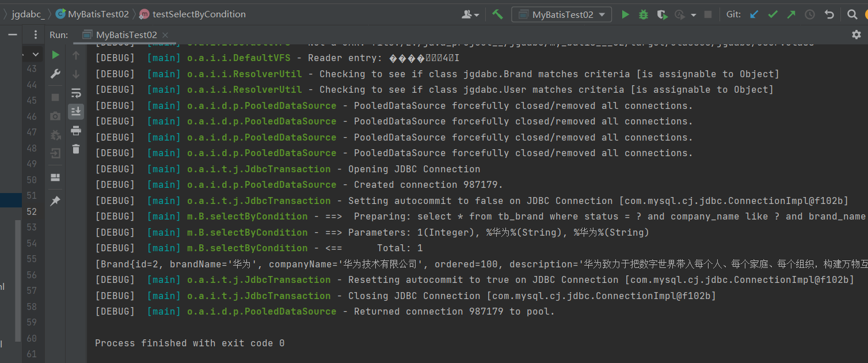Stop the process in top toolbar

[x=708, y=14]
